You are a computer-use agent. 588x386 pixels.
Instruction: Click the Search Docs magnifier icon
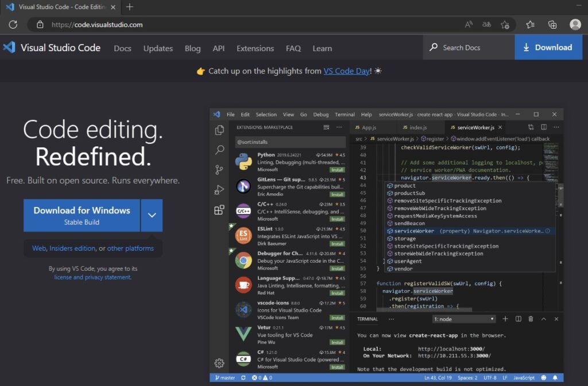click(x=434, y=47)
